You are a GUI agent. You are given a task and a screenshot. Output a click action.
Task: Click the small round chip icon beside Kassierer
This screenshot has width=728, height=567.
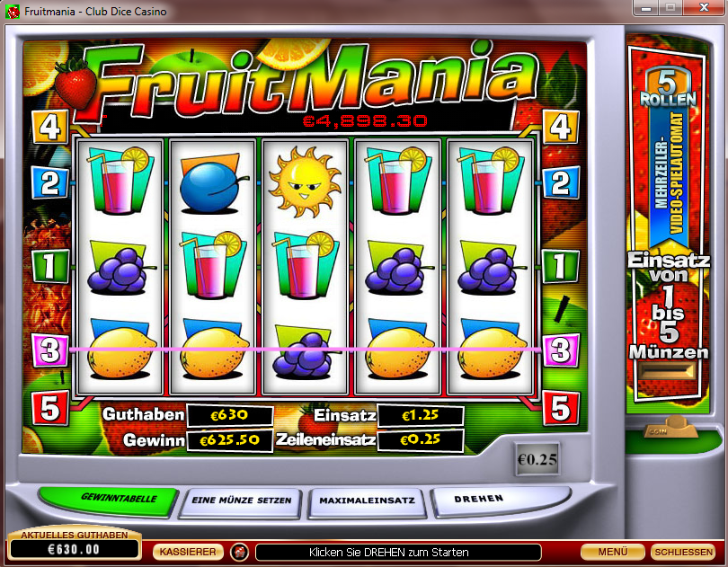point(239,552)
